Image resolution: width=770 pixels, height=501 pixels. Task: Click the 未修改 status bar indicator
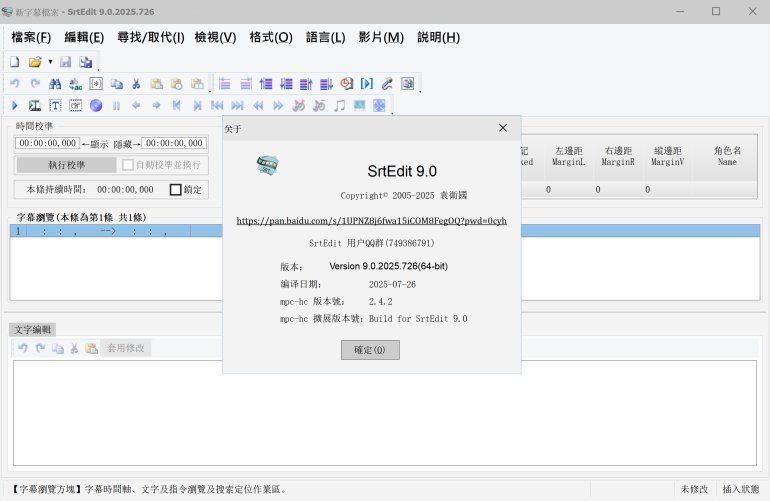tap(694, 489)
